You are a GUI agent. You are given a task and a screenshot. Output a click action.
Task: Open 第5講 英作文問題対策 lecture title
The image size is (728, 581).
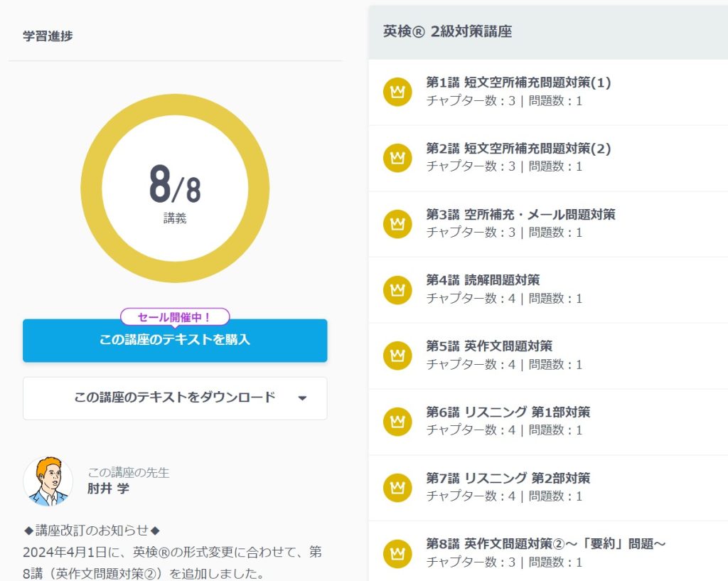pyautogui.click(x=489, y=346)
